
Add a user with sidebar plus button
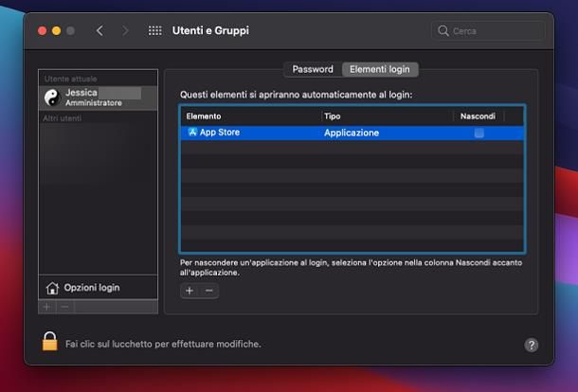(46, 307)
